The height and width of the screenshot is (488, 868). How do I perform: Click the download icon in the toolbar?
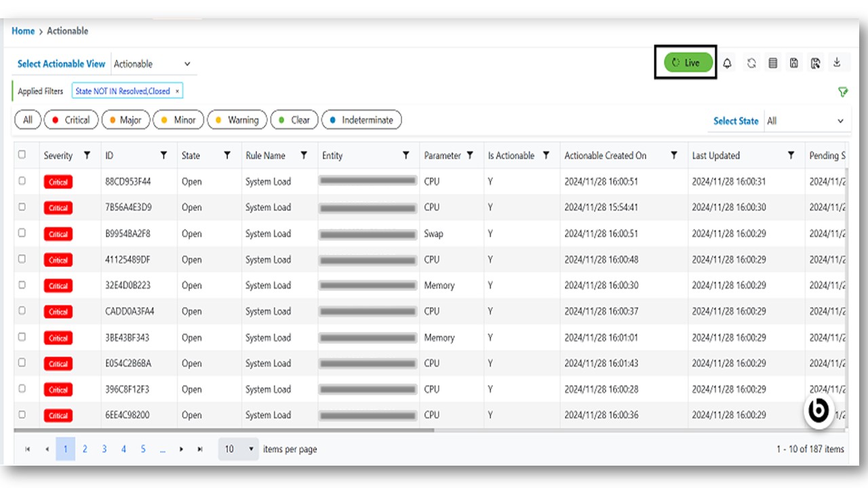(837, 62)
